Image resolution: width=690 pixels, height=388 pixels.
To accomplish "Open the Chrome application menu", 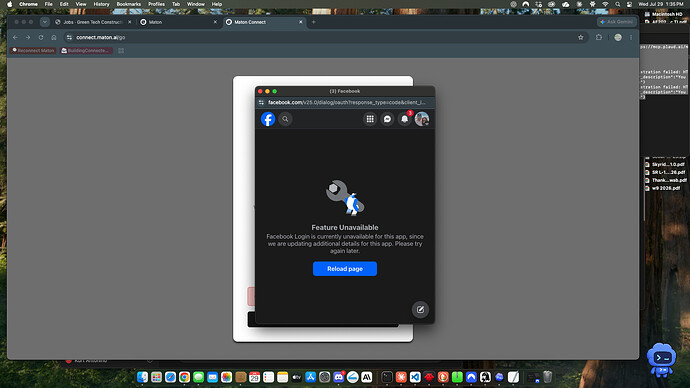I will coord(28,4).
